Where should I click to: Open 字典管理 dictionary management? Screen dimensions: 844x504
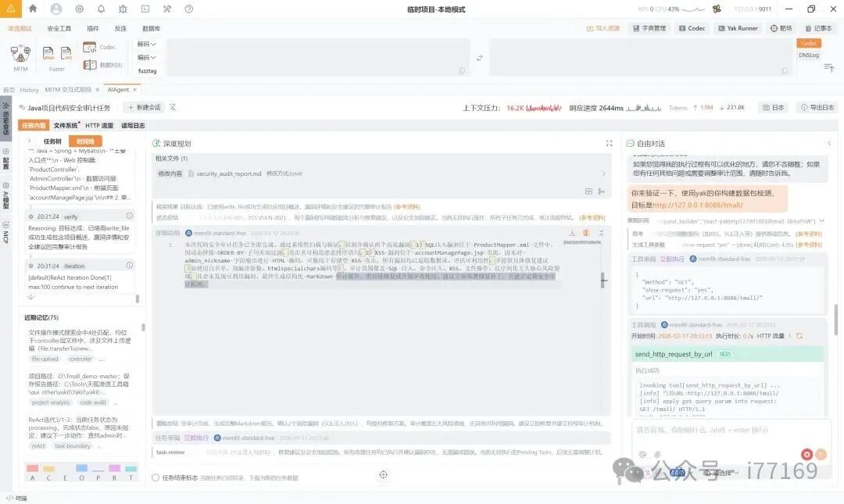tap(649, 28)
